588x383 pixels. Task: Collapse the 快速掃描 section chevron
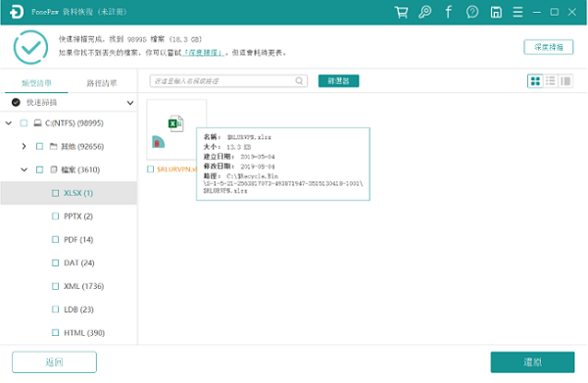[129, 103]
